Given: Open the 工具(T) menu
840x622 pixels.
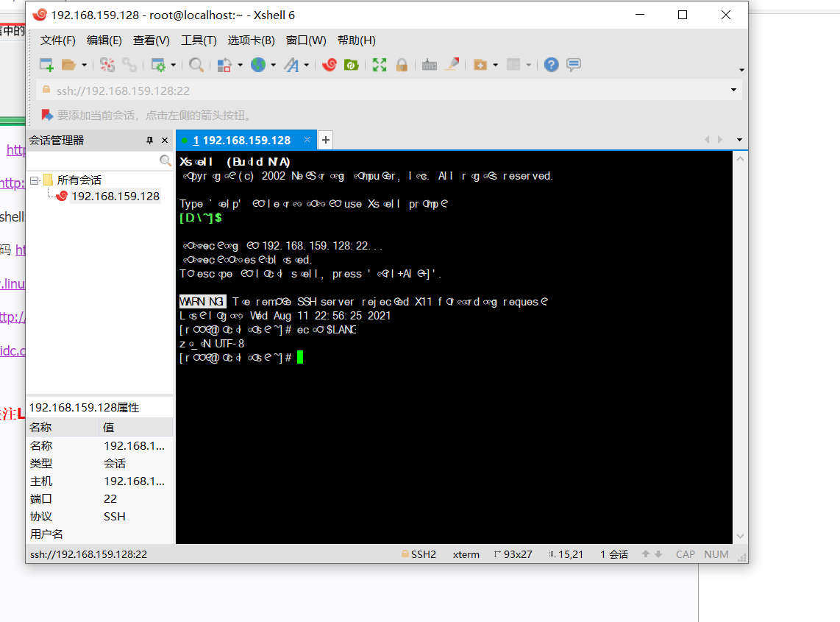Looking at the screenshot, I should (x=199, y=40).
